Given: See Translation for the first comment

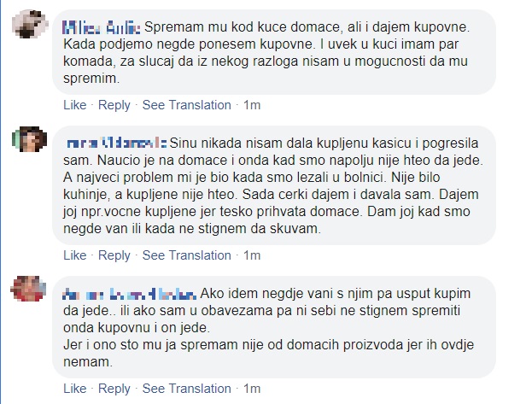Looking at the screenshot, I should [x=186, y=105].
